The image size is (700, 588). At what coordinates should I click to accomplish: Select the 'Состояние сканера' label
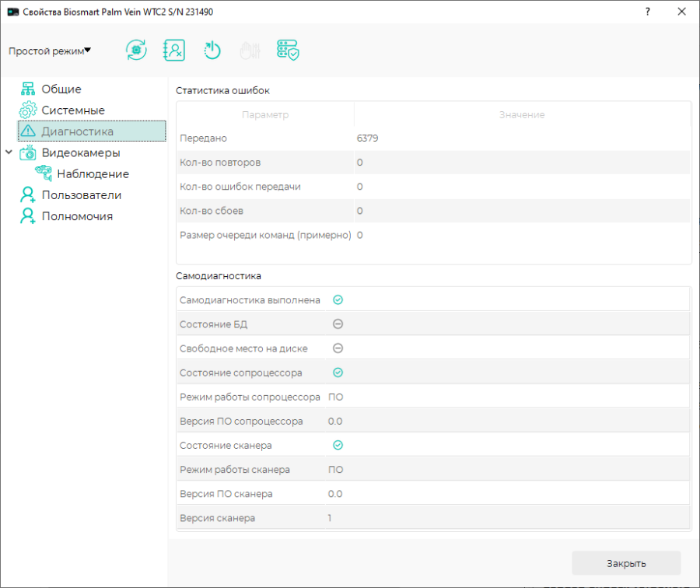pos(226,446)
